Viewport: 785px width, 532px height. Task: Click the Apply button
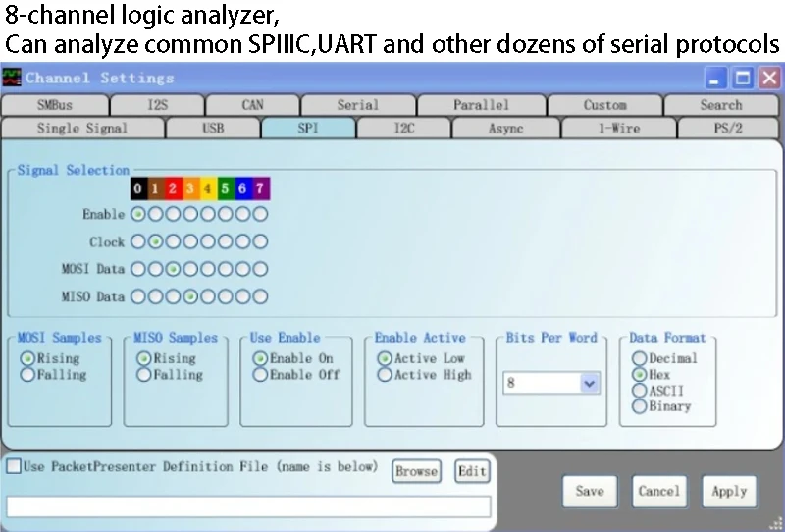pyautogui.click(x=729, y=492)
